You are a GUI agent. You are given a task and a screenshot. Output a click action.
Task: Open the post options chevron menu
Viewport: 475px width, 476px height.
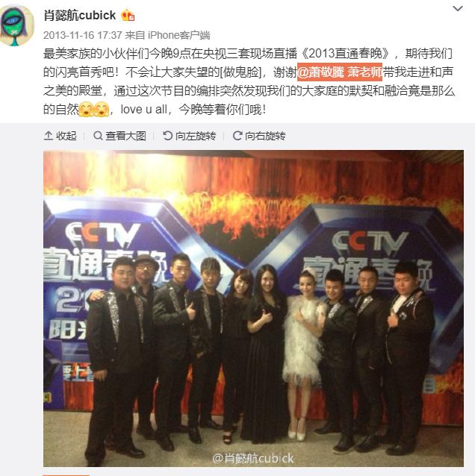(457, 9)
